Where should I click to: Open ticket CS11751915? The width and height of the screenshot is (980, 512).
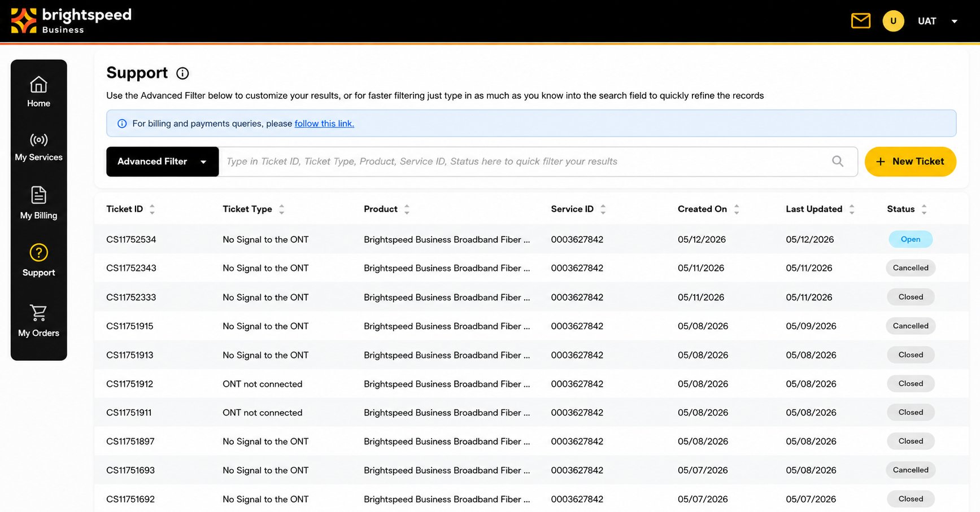pos(130,326)
